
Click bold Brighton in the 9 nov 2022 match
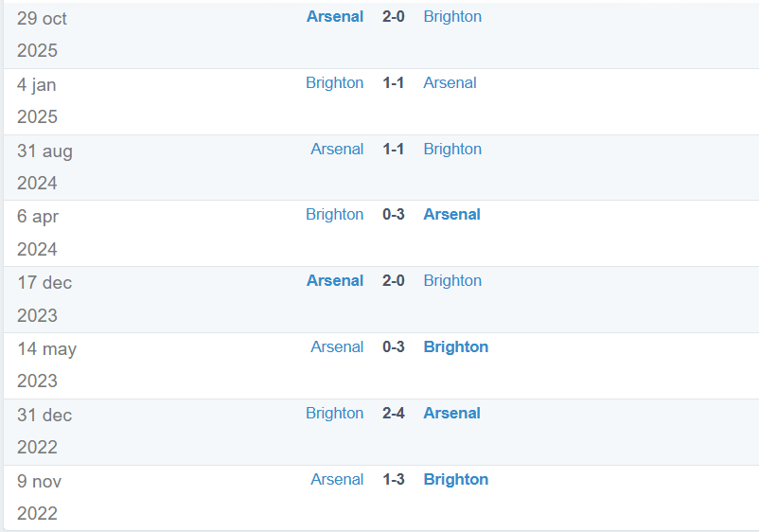(x=455, y=480)
